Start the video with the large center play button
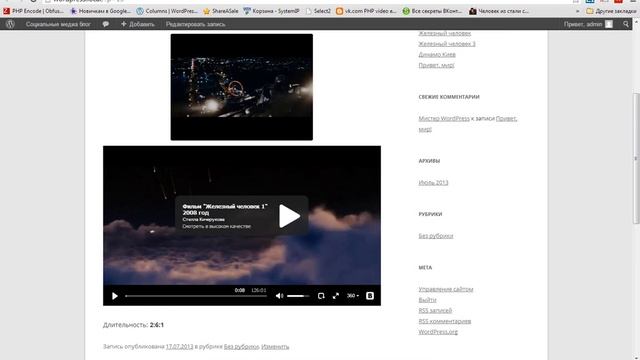This screenshot has height=360, width=640. coord(289,216)
